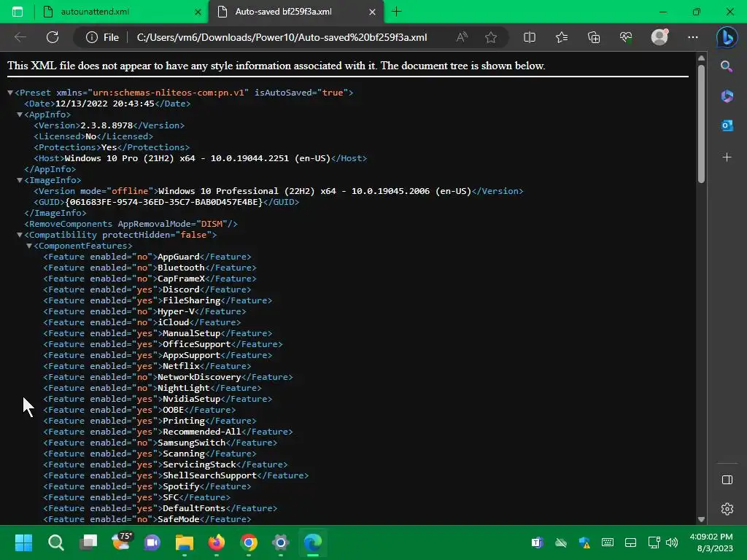Screen dimensions: 747x560
Task: Collapse the Compatibility node
Action: (20, 235)
